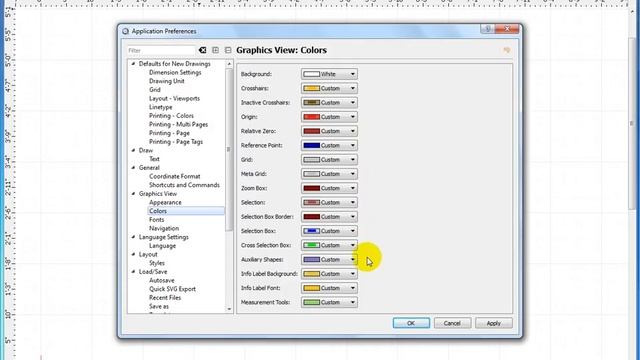Image resolution: width=640 pixels, height=360 pixels.
Task: Open the Info Label Background color dropdown
Action: click(329, 274)
